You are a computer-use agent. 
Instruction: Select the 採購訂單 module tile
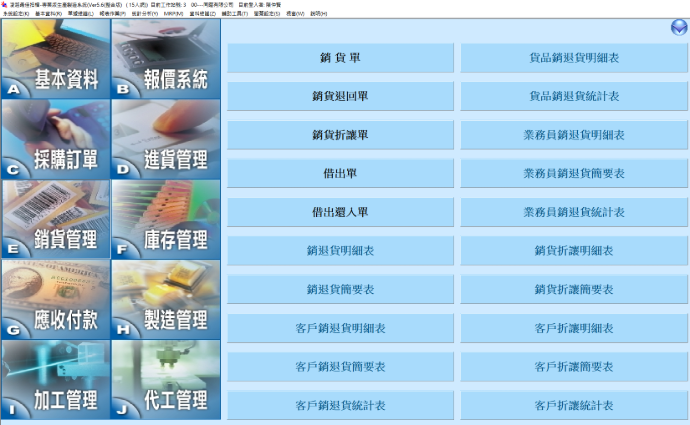coord(55,139)
